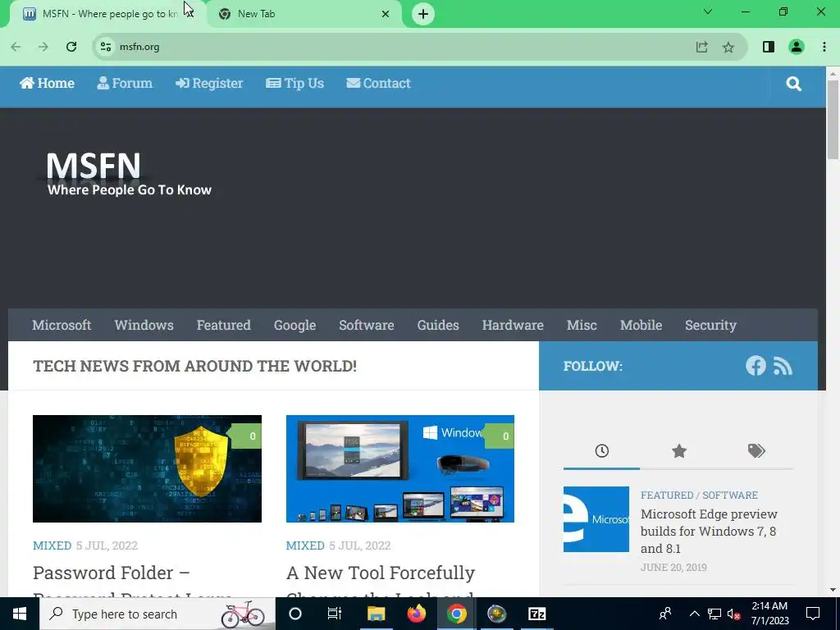
Task: Go to Home in top navigation
Action: [47, 83]
